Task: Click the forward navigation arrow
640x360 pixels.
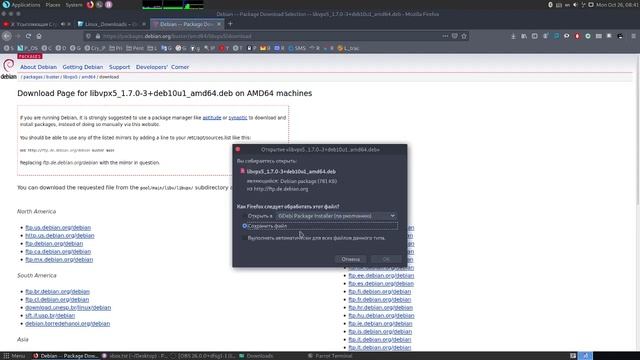Action: point(18,36)
